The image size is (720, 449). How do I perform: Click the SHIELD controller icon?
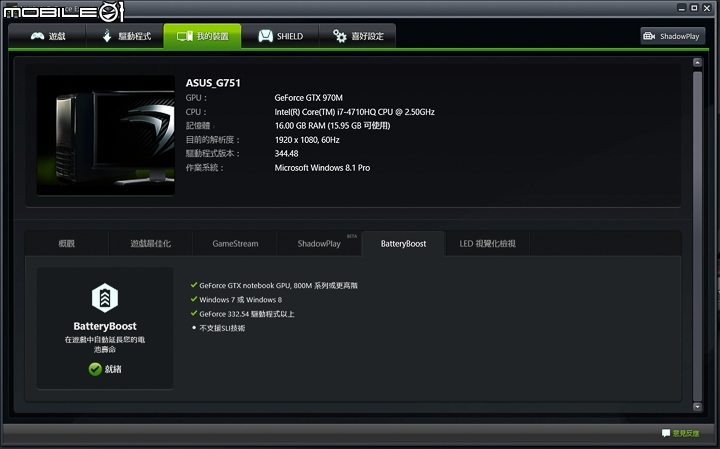(x=265, y=36)
